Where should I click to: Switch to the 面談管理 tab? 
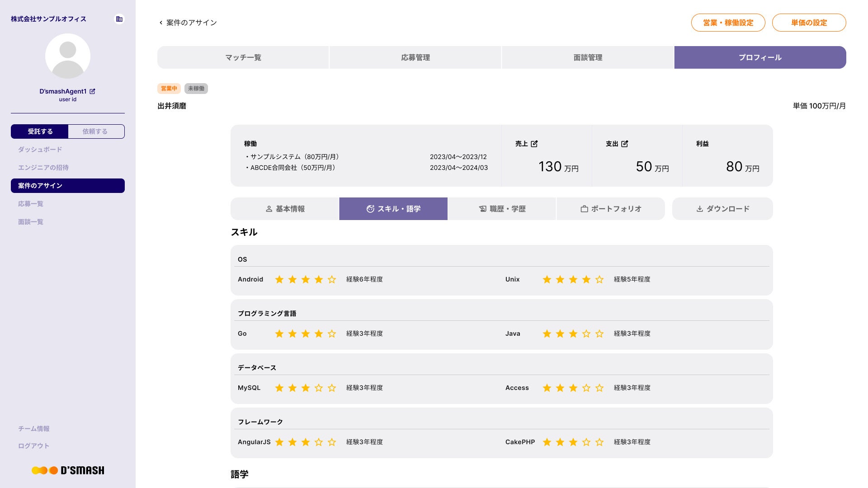pyautogui.click(x=588, y=57)
